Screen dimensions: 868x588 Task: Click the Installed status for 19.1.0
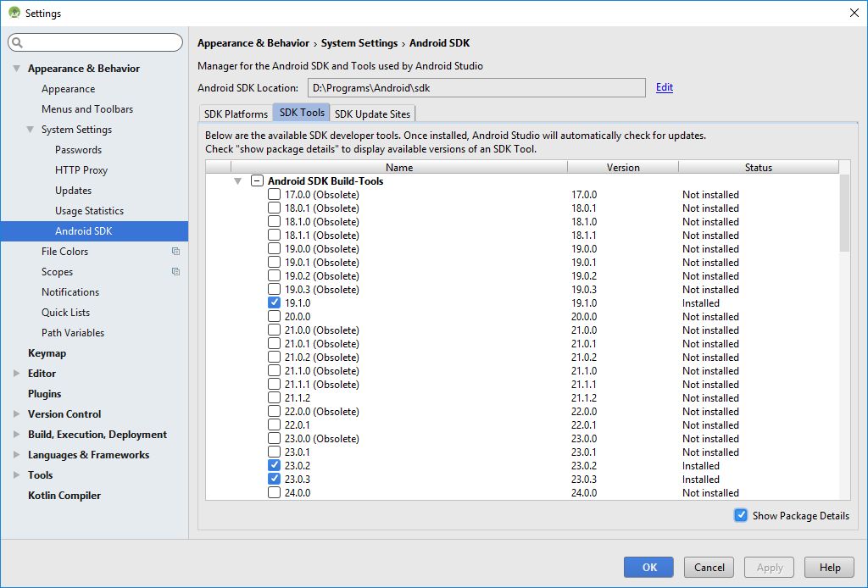pos(701,303)
